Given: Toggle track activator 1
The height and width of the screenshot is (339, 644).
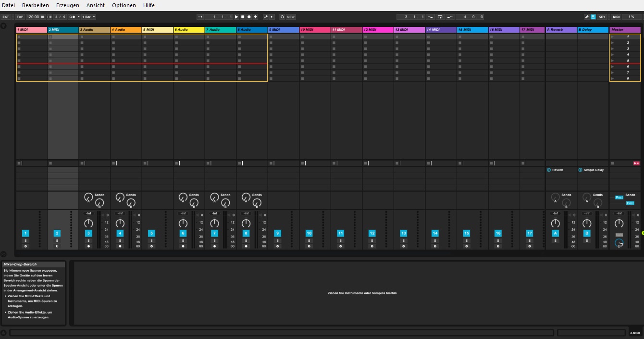Looking at the screenshot, I should pos(25,233).
